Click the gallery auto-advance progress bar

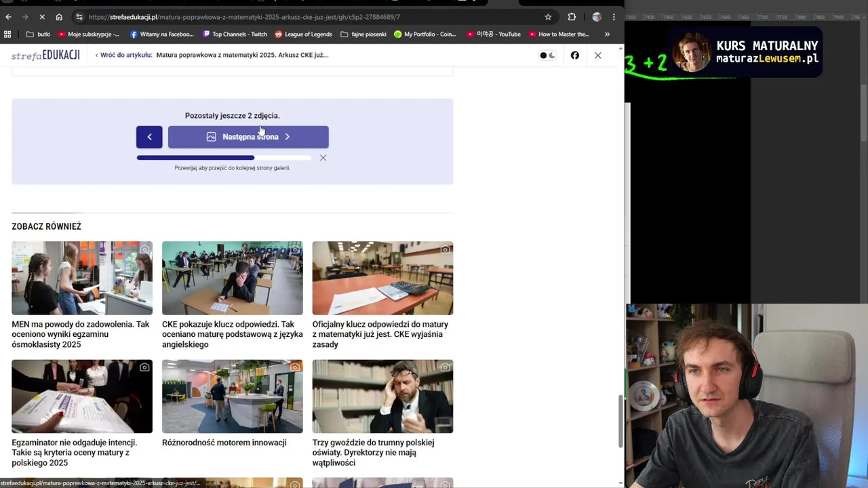(224, 158)
